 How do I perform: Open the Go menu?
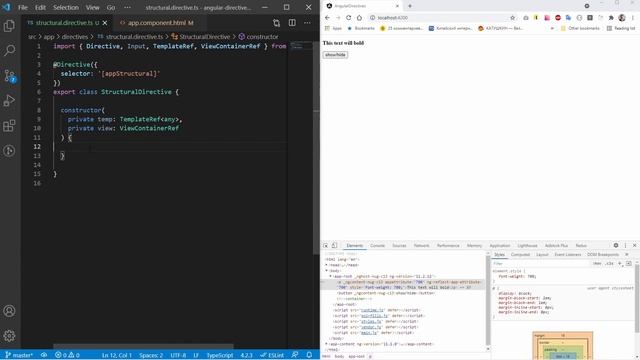coord(111,7)
